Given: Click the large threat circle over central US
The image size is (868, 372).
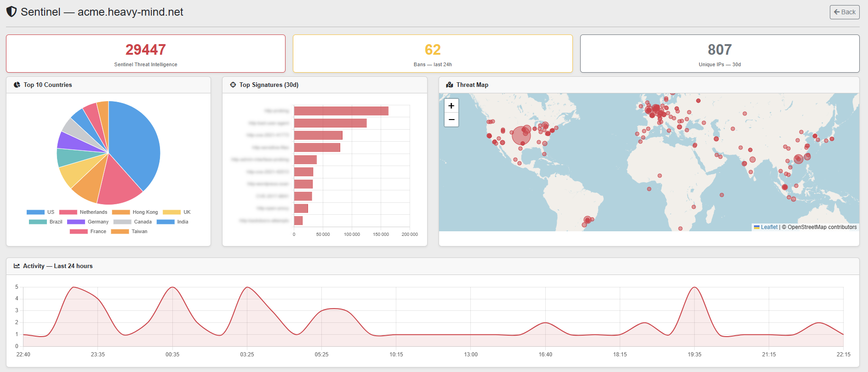Looking at the screenshot, I should pyautogui.click(x=521, y=136).
